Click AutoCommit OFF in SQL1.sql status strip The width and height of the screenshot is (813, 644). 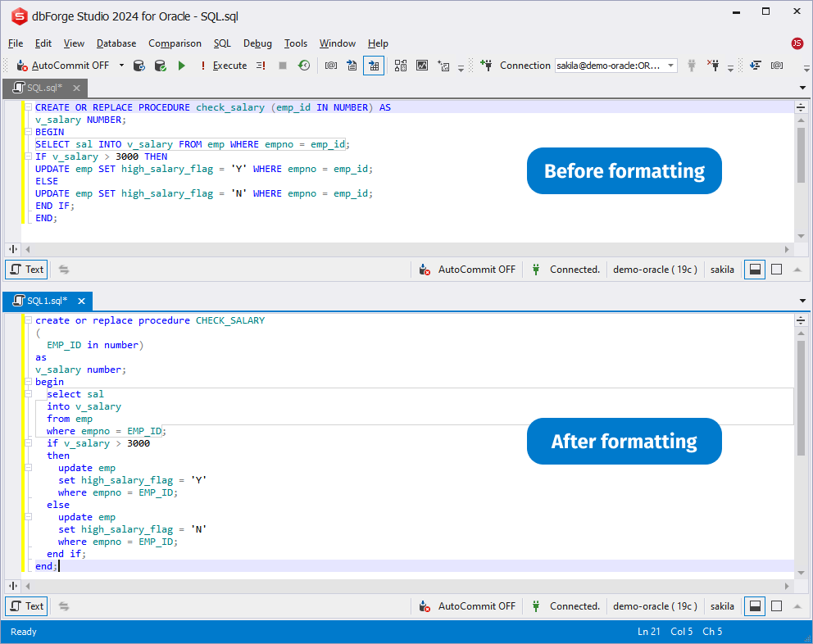468,606
